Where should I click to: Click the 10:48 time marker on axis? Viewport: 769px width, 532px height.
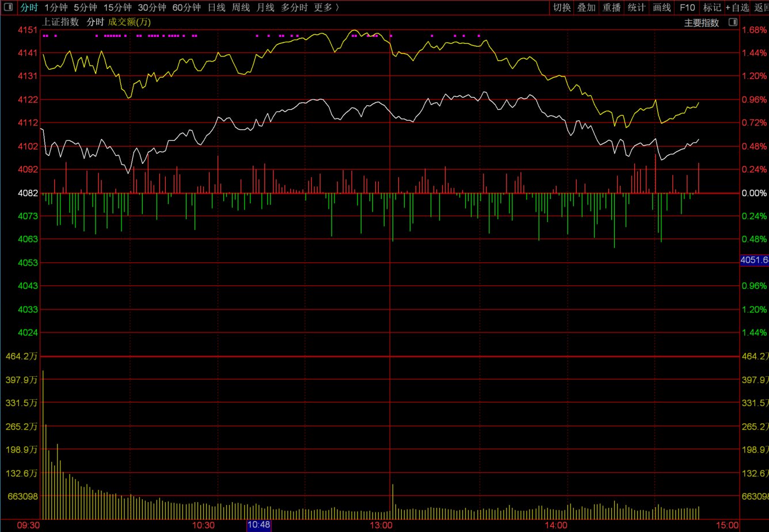click(x=259, y=525)
